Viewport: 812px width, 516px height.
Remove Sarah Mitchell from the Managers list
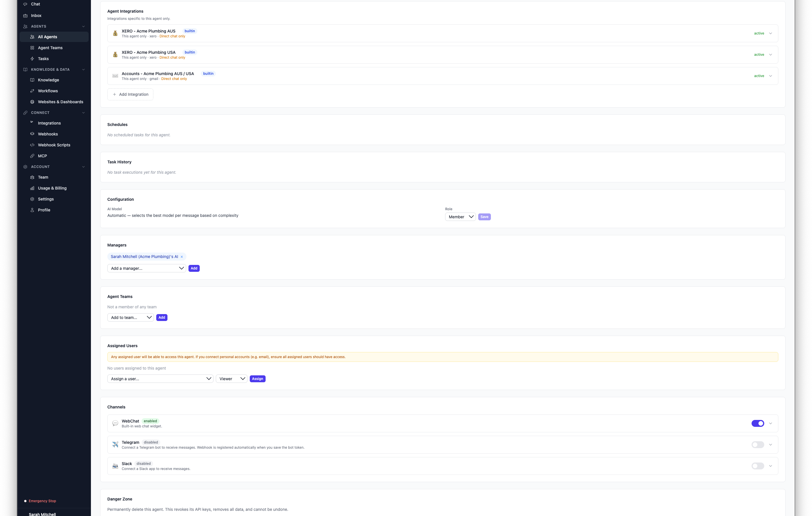point(182,257)
